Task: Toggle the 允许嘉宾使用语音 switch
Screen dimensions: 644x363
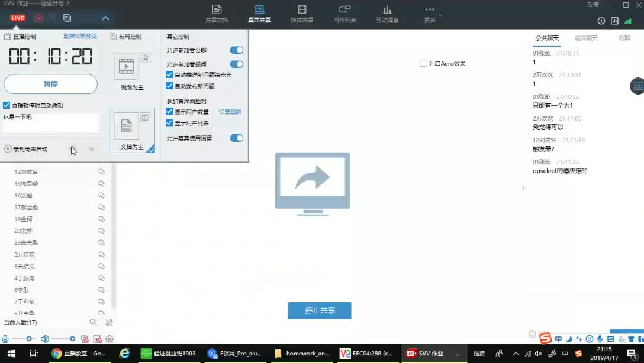Action: 237,138
